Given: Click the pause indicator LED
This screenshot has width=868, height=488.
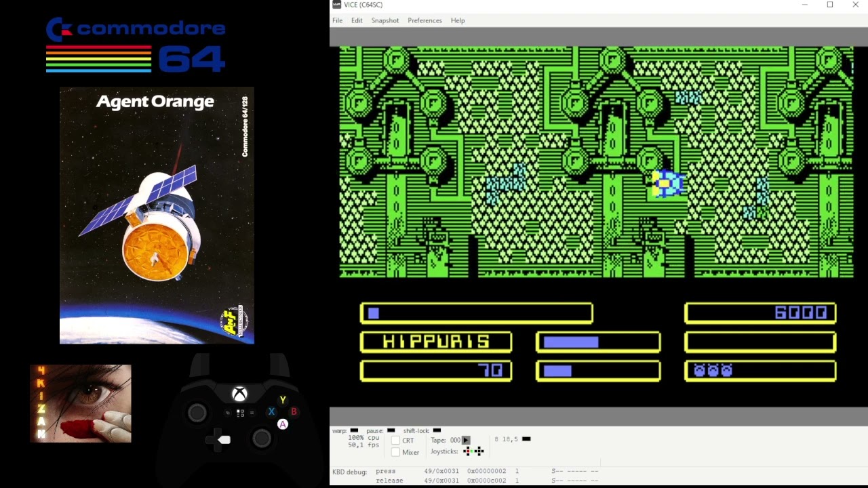Looking at the screenshot, I should click(391, 430).
